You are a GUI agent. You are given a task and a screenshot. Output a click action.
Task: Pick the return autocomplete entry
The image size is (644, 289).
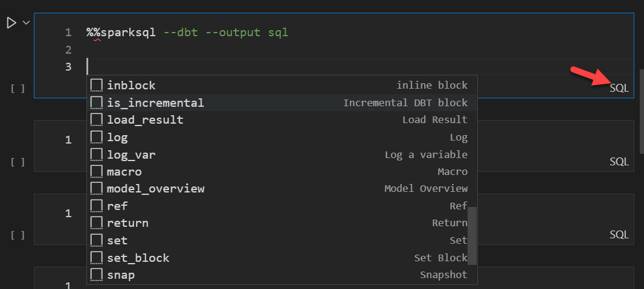pos(127,223)
